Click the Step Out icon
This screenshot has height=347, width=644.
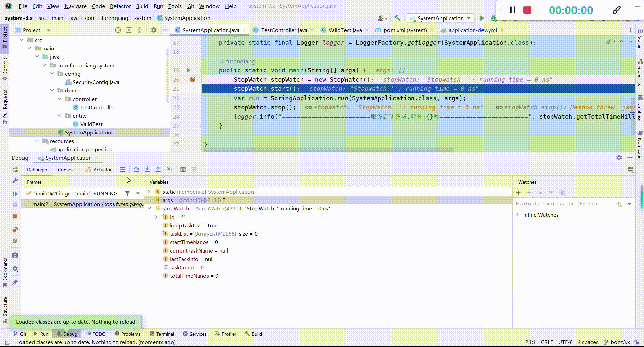click(158, 169)
